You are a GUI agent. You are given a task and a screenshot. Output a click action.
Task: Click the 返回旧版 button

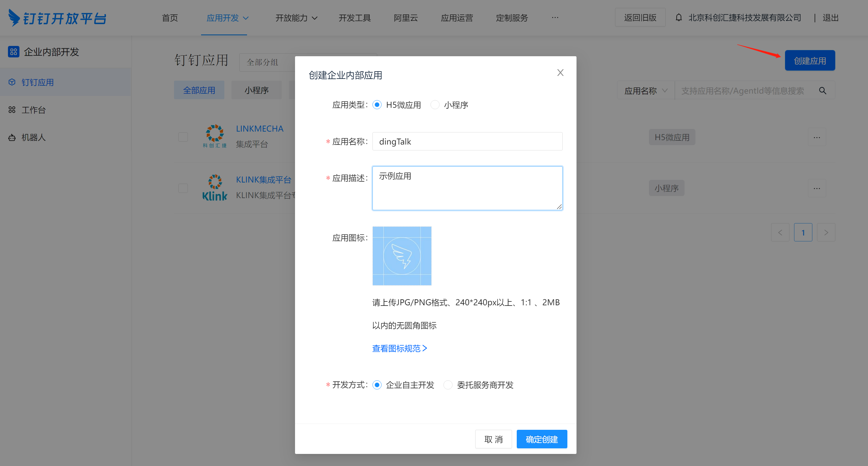coord(640,18)
